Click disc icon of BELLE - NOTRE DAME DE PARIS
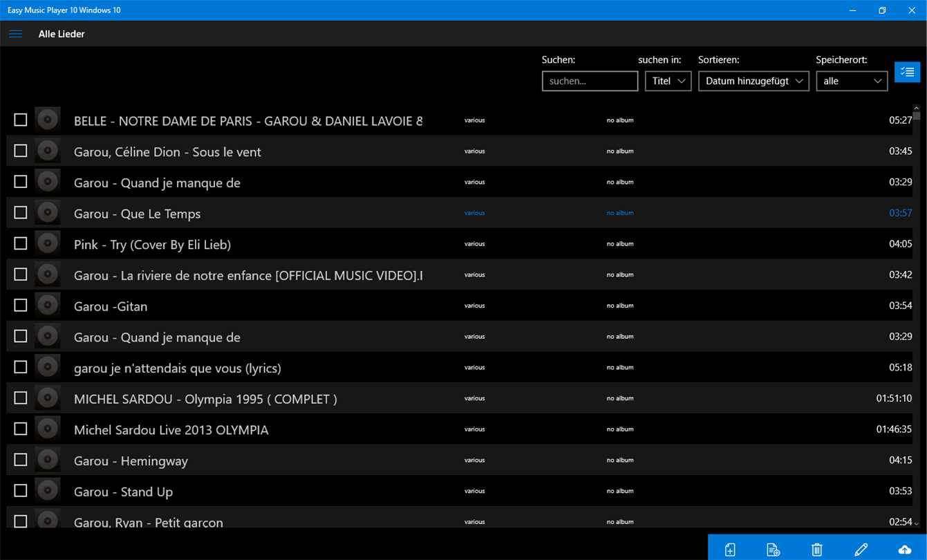927x560 pixels. point(48,120)
